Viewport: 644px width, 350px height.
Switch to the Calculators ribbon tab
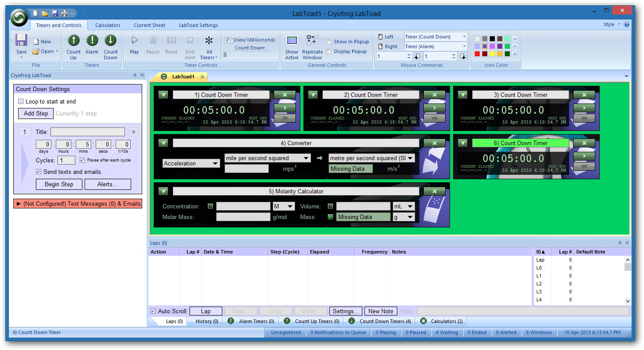tap(108, 25)
